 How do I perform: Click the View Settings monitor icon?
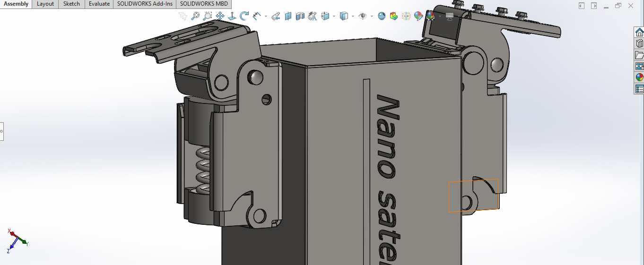coord(450,16)
